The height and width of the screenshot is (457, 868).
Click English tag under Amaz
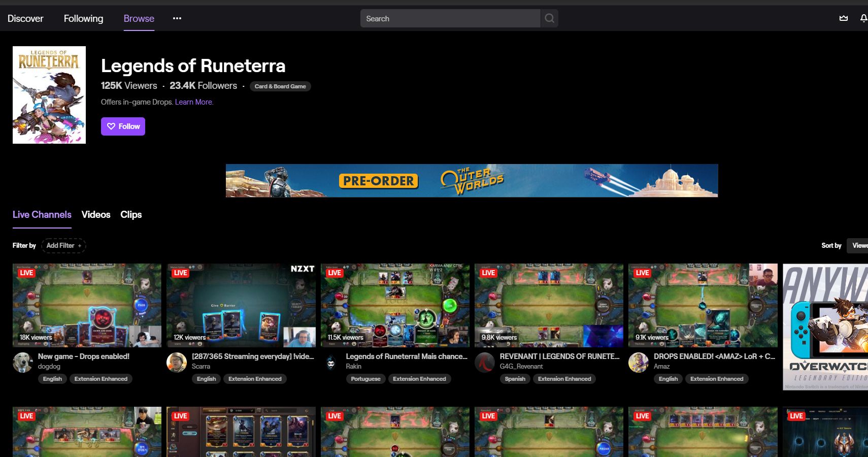tap(669, 379)
